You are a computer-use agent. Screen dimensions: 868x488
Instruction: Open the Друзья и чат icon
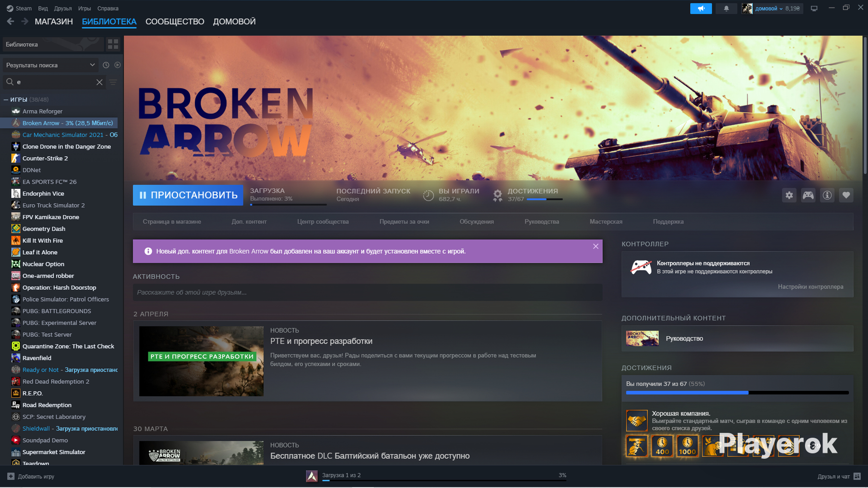pos(857,476)
